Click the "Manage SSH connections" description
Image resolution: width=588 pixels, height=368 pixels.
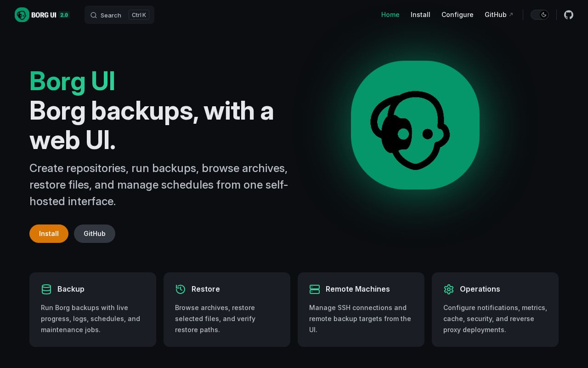click(x=360, y=319)
